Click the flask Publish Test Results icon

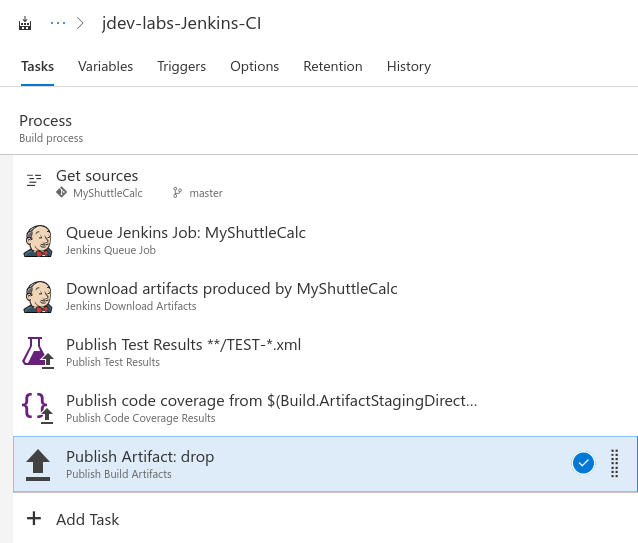pos(38,353)
